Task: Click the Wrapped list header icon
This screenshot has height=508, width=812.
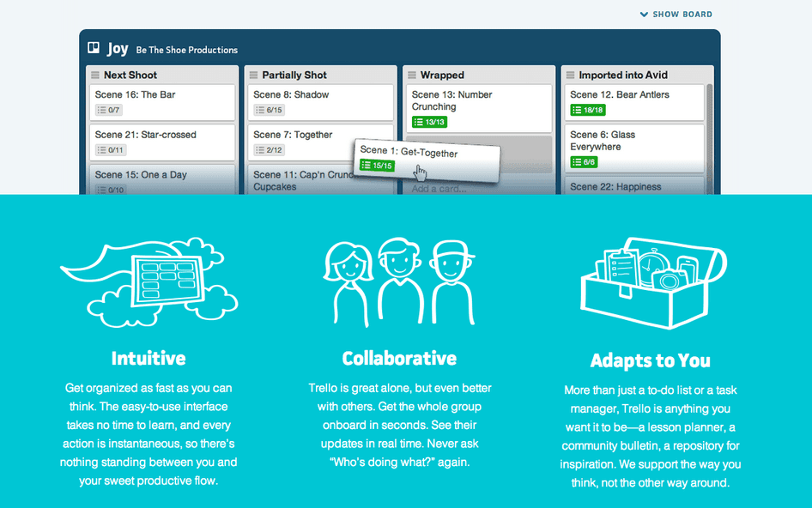Action: 411,76
